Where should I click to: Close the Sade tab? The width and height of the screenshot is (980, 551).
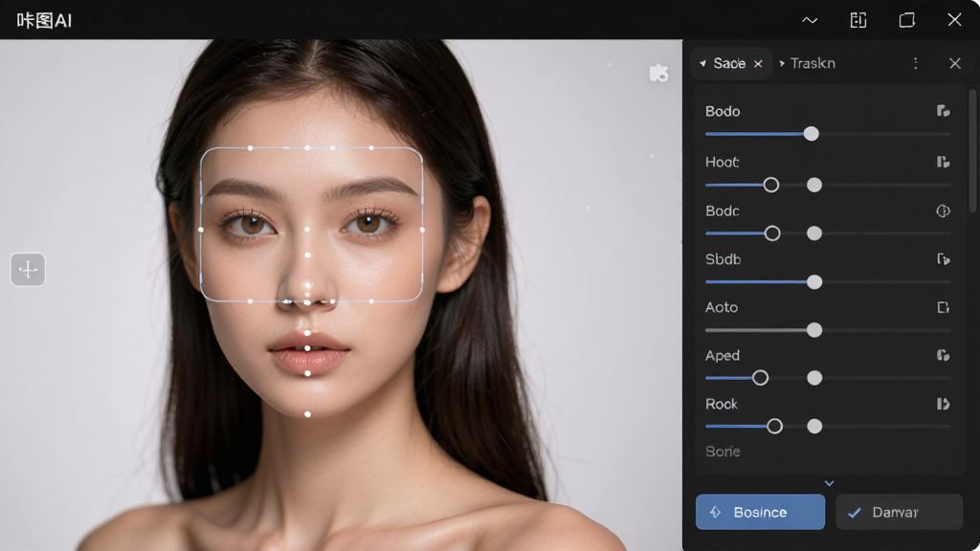tap(758, 64)
